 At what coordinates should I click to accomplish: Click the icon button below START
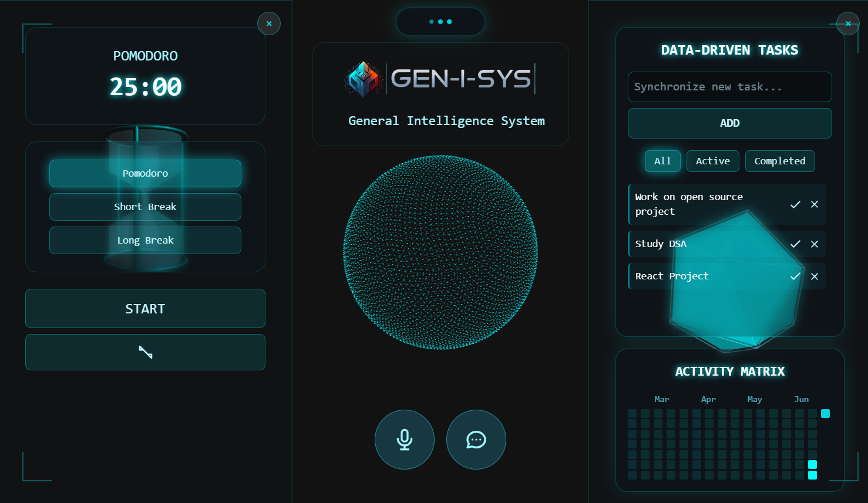[145, 352]
